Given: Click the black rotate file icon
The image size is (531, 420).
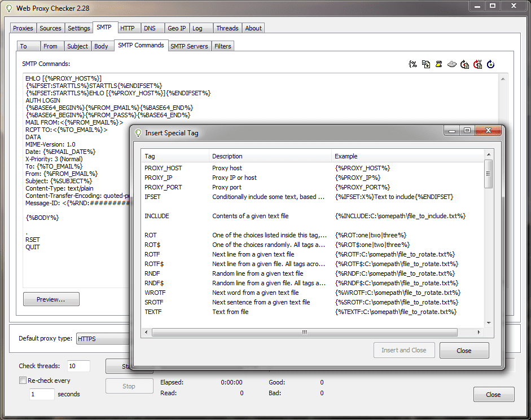Looking at the screenshot, I should coord(464,64).
